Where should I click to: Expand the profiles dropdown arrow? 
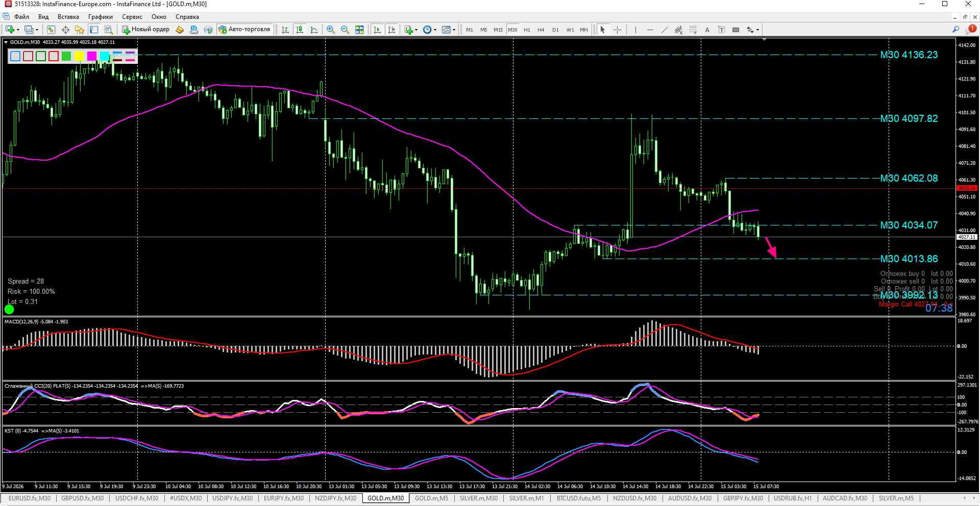(37, 30)
